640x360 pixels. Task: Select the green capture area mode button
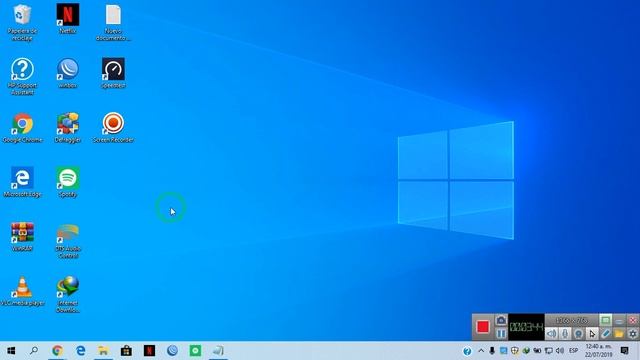point(606,320)
